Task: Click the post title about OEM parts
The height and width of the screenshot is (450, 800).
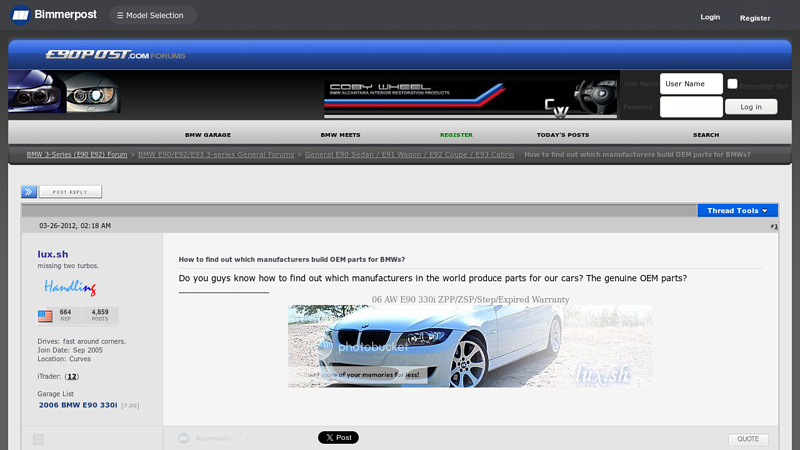Action: tap(291, 259)
